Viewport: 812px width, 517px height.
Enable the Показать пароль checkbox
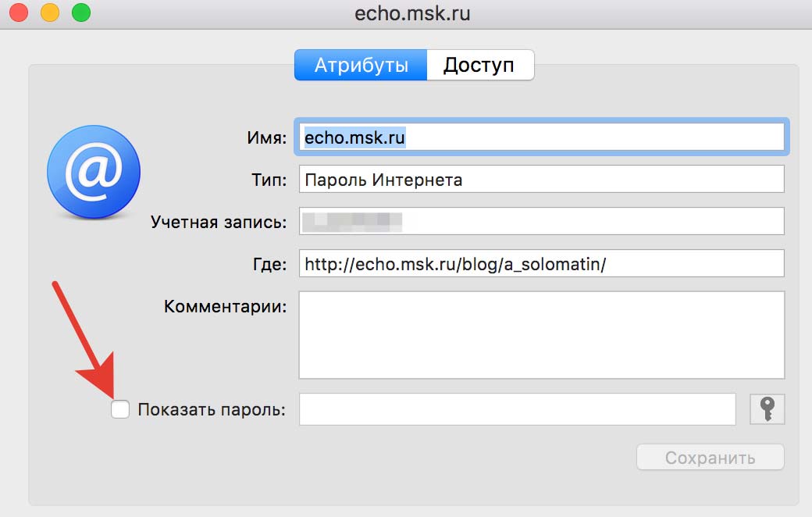120,409
